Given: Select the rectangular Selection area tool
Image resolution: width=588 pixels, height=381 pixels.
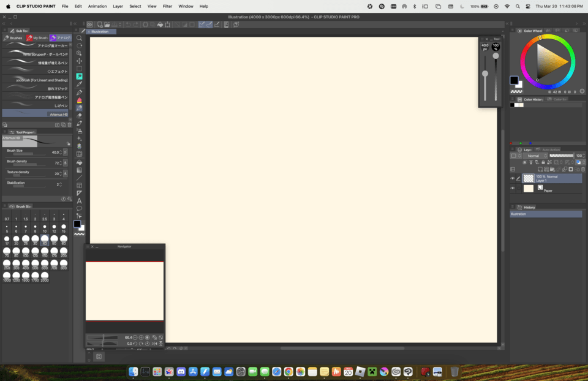Looking at the screenshot, I should (x=79, y=69).
